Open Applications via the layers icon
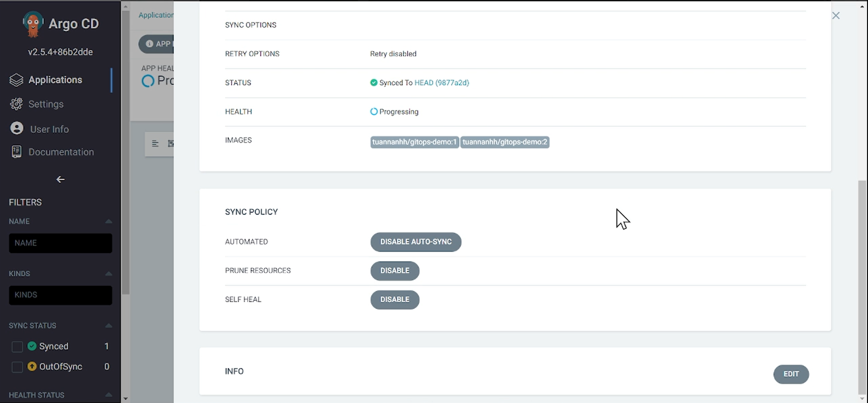The height and width of the screenshot is (403, 868). [x=16, y=80]
